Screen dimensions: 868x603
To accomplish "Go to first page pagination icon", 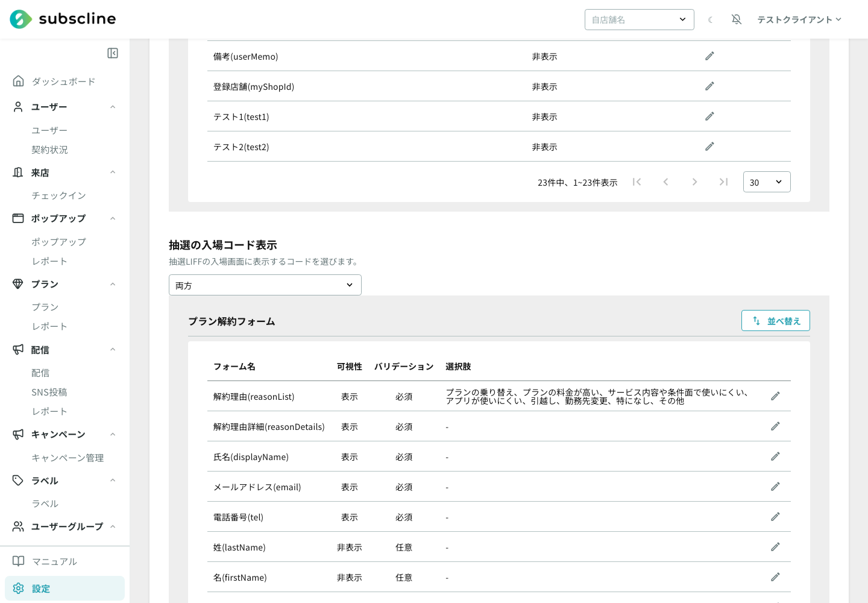I will (637, 182).
